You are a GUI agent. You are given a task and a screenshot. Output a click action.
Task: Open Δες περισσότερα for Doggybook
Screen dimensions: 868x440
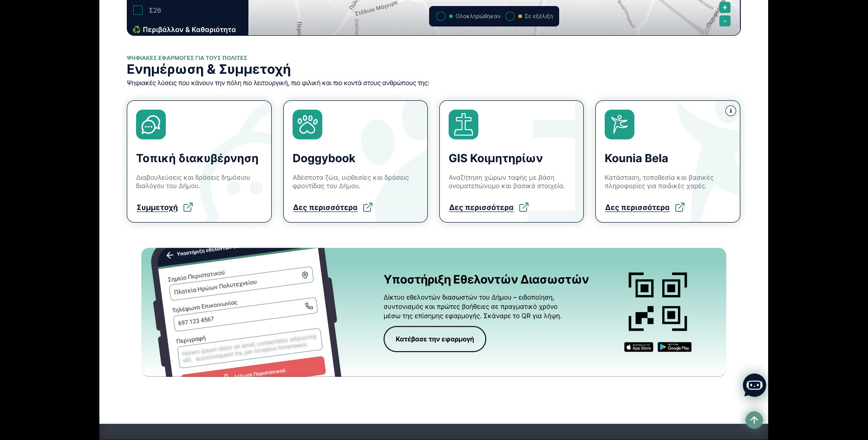(x=325, y=208)
